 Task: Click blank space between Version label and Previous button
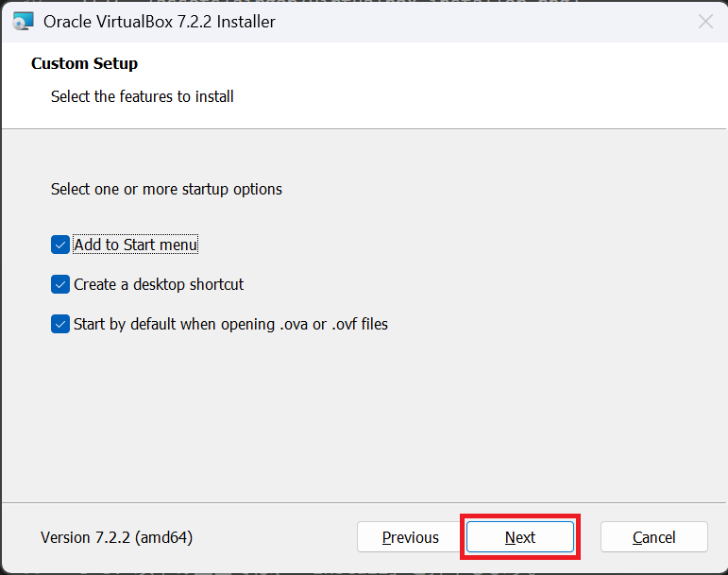pos(274,537)
